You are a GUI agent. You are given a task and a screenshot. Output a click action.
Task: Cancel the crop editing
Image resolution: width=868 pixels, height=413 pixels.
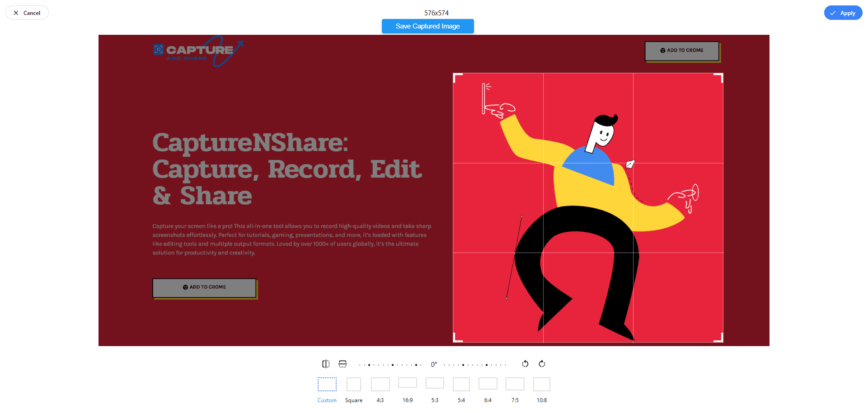[x=27, y=13]
